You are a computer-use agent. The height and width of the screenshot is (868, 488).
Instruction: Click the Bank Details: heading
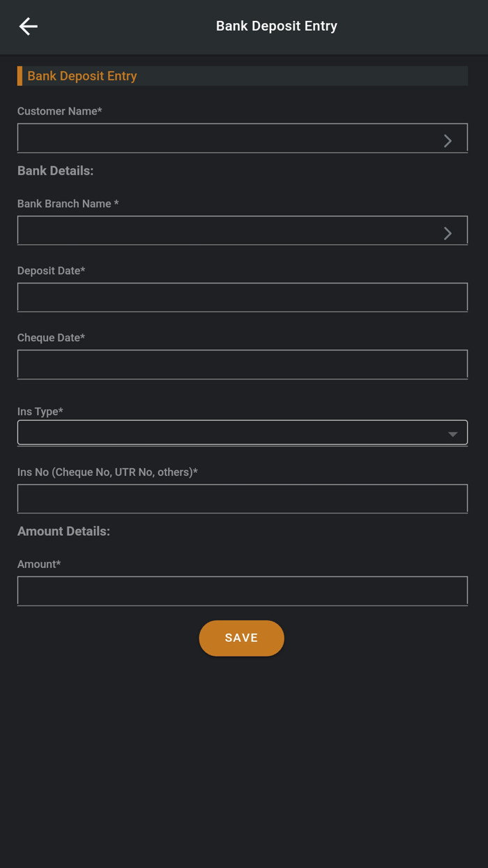[55, 171]
